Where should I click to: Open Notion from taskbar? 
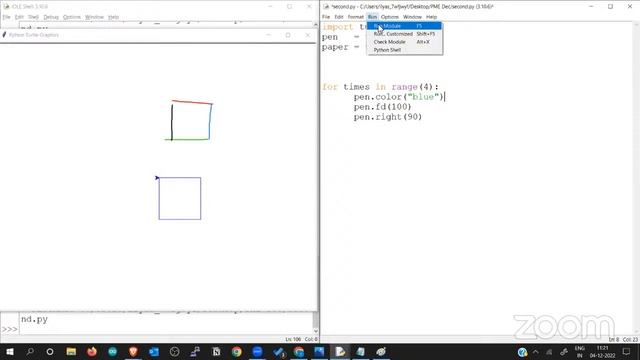[216, 351]
